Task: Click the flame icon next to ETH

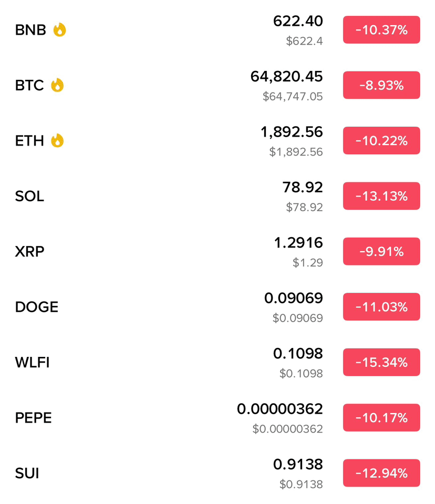Action: click(x=57, y=140)
